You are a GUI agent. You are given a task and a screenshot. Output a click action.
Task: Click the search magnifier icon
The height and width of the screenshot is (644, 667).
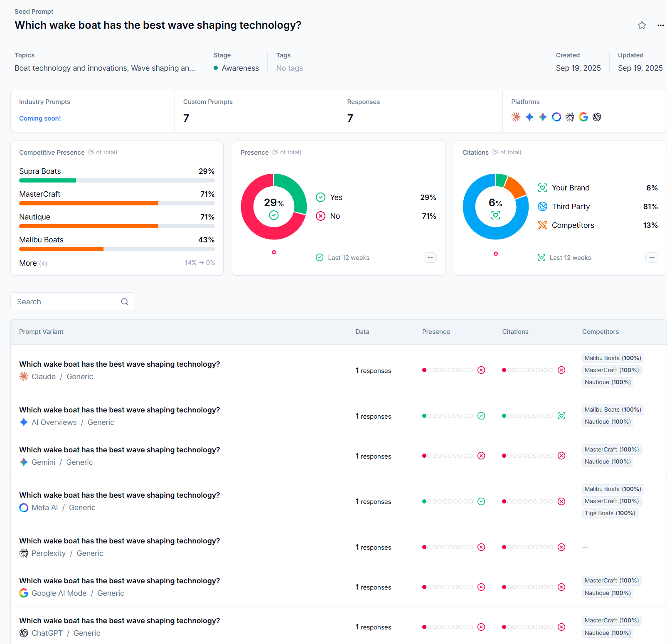click(125, 301)
